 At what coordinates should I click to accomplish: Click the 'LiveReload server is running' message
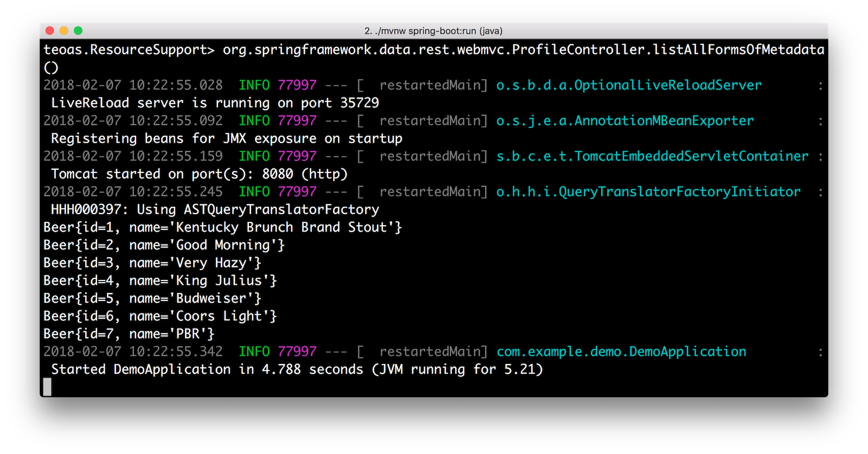tap(215, 103)
